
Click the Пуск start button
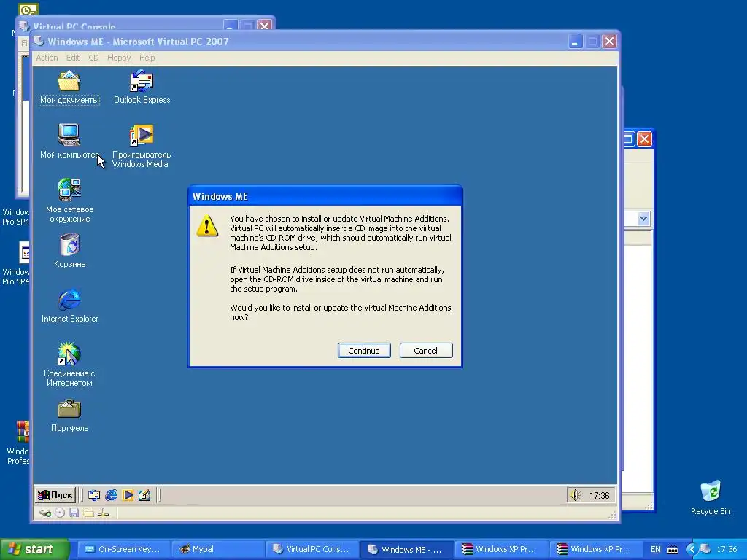[55, 495]
